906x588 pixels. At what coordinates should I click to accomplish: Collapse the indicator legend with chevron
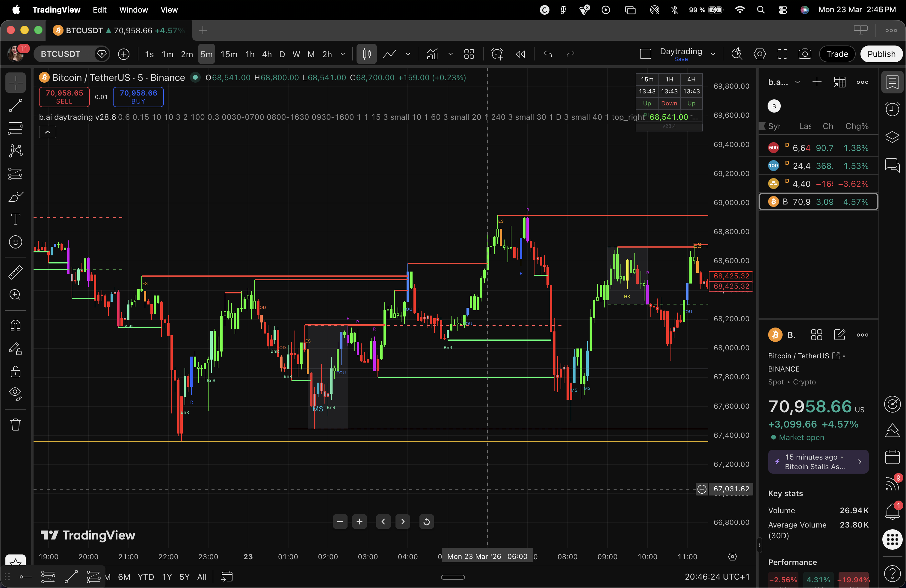pos(48,132)
